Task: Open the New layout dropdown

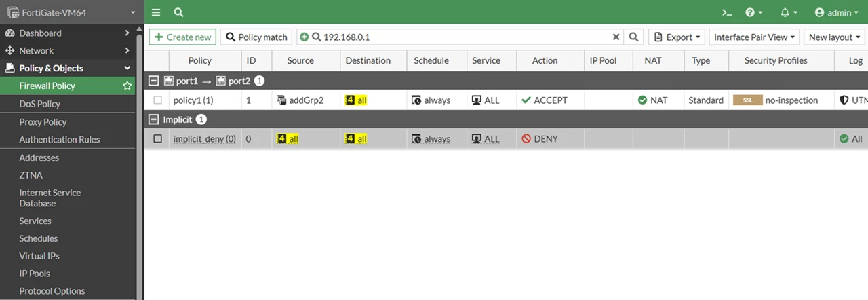Action: point(835,37)
